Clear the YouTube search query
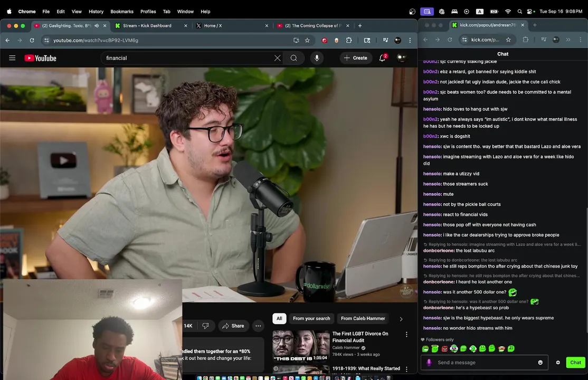The width and height of the screenshot is (588, 380). (x=277, y=58)
